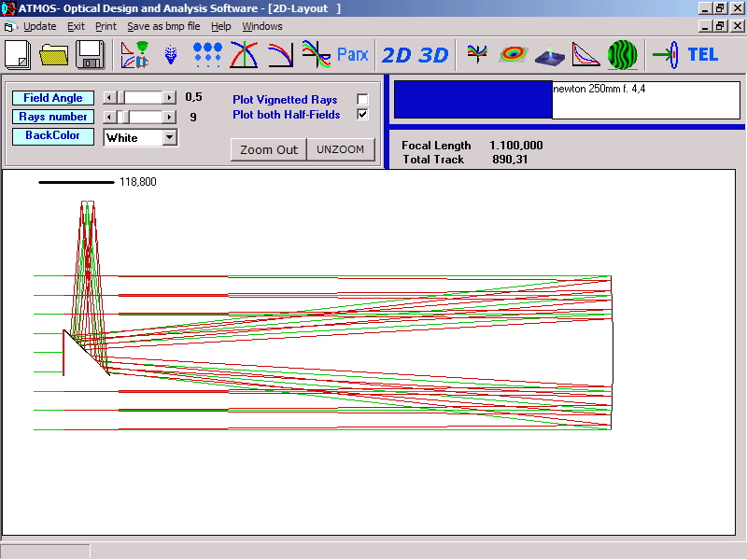Decrease Rays number with left arrow
Viewport: 747px width, 560px height.
pos(108,117)
